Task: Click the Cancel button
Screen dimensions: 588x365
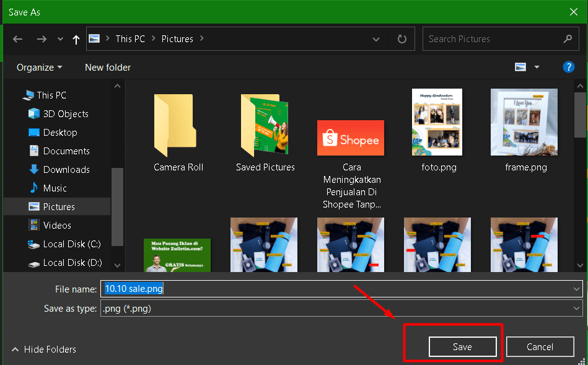Action: tap(539, 347)
